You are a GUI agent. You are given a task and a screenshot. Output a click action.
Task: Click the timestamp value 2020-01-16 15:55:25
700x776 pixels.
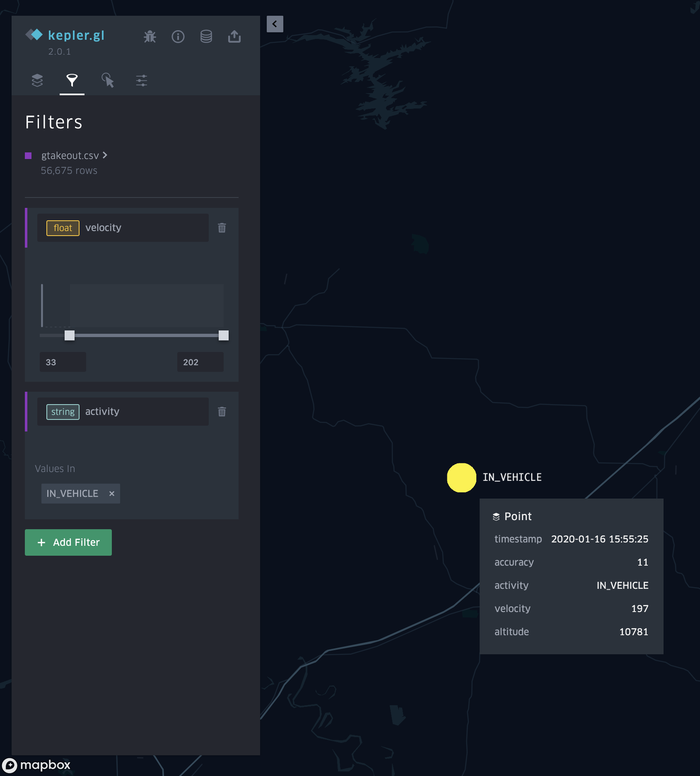600,539
